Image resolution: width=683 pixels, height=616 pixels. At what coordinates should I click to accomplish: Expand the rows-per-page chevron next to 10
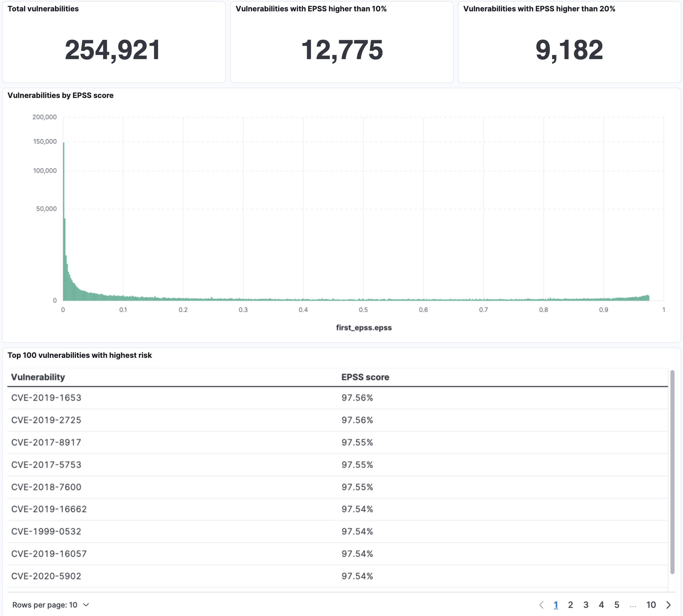(86, 605)
